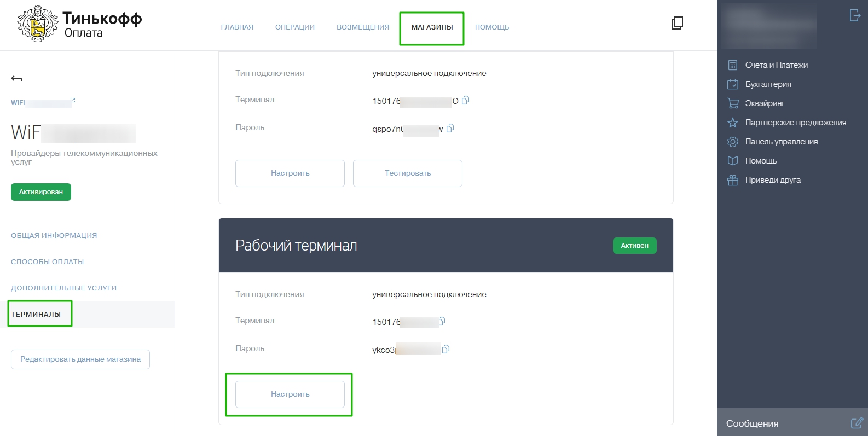Open the WIFI shop external link

(x=73, y=100)
